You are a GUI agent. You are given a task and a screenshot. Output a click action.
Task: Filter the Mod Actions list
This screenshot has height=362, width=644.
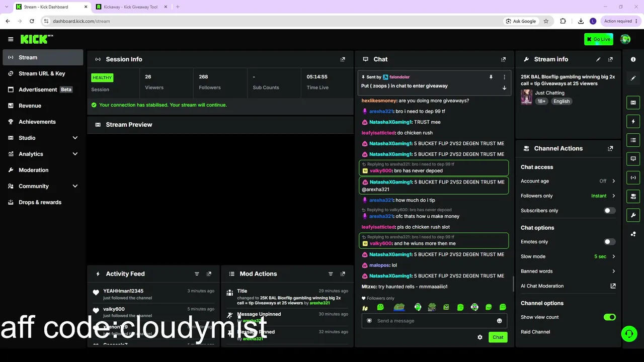331,274
